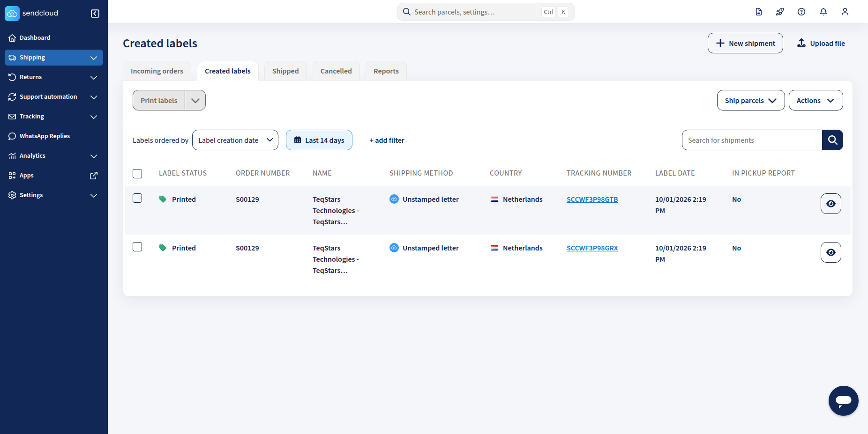Check the row with tracking SCCWF3P98GRX
The width and height of the screenshot is (868, 434).
coord(137,247)
